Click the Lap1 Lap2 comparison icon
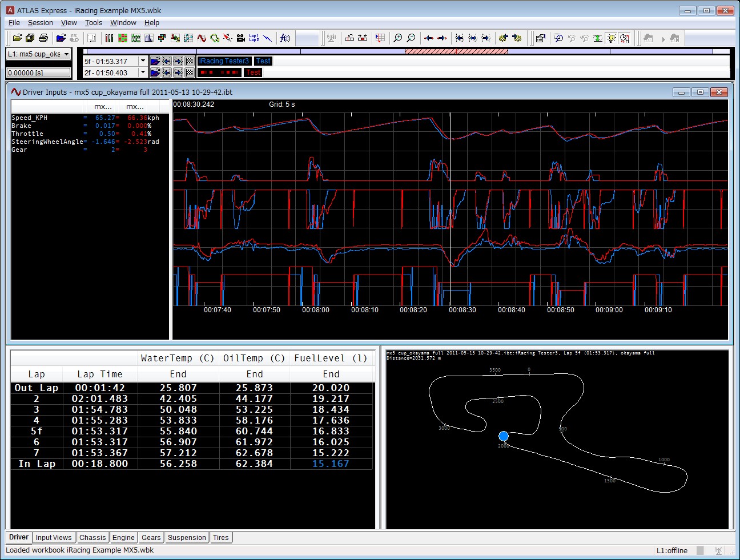 (x=254, y=38)
